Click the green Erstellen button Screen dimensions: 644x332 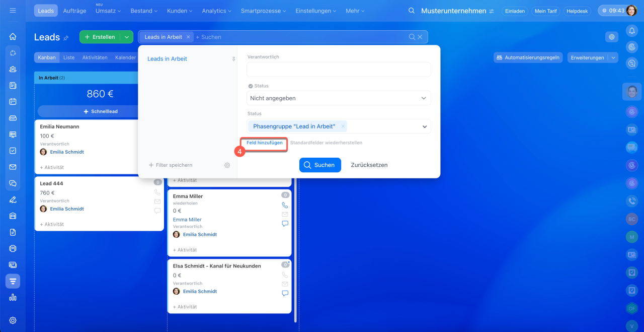[100, 37]
